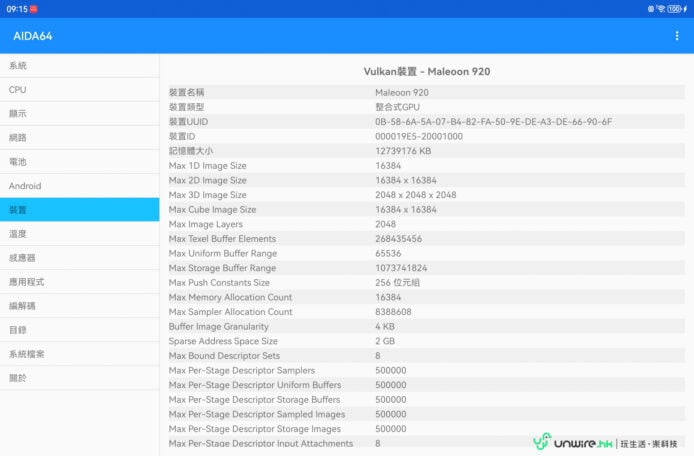Open the 應用程式 sidebar section

tap(80, 282)
